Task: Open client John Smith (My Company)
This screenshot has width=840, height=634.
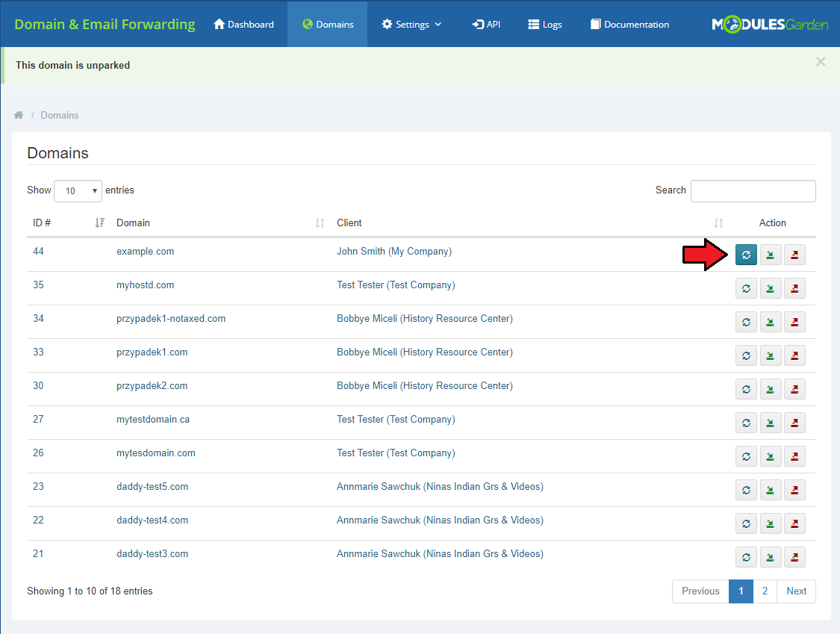Action: [x=394, y=252]
